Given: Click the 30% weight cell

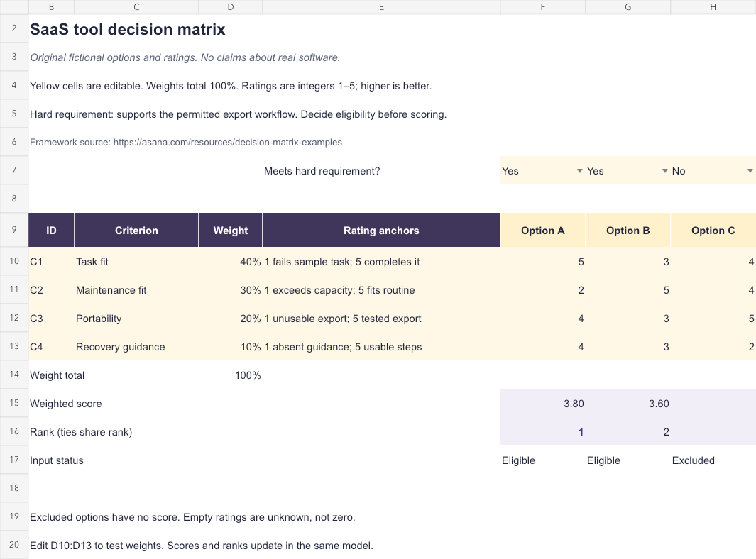Looking at the screenshot, I should click(x=231, y=290).
